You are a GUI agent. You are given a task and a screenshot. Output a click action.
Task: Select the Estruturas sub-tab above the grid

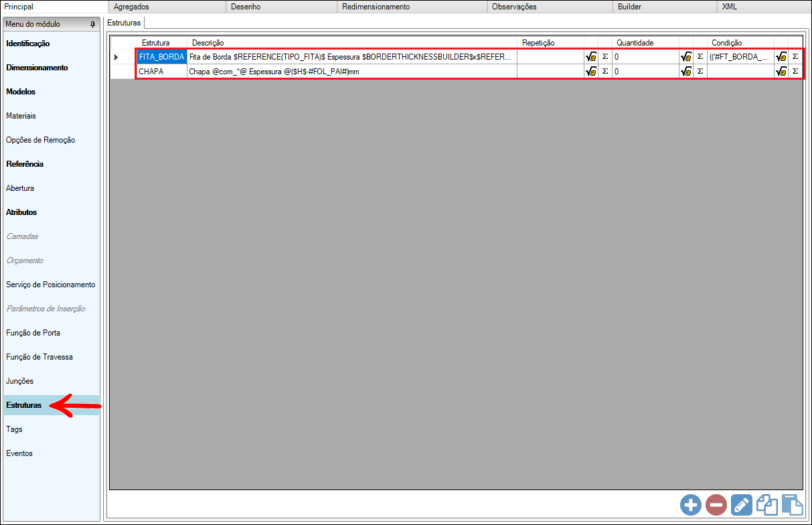(x=124, y=22)
